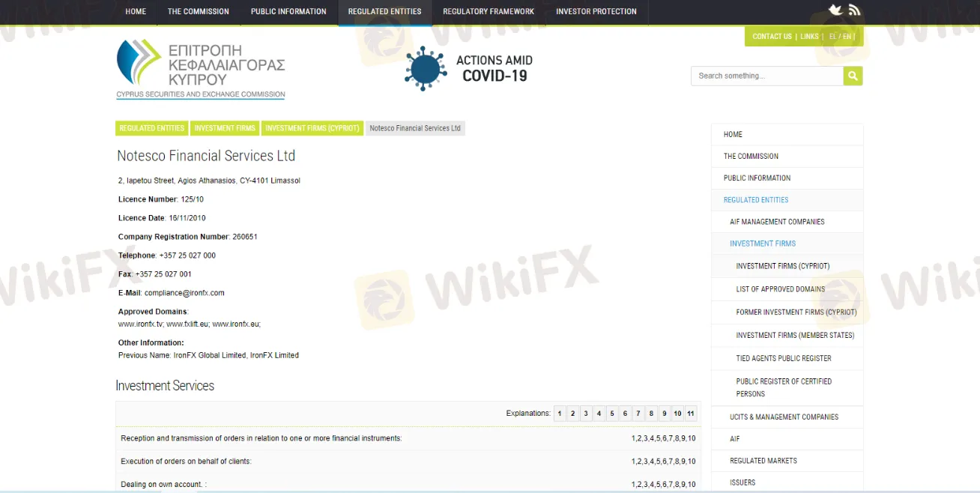Switch language to EL
Viewport: 980px width, 493px height.
coord(832,37)
